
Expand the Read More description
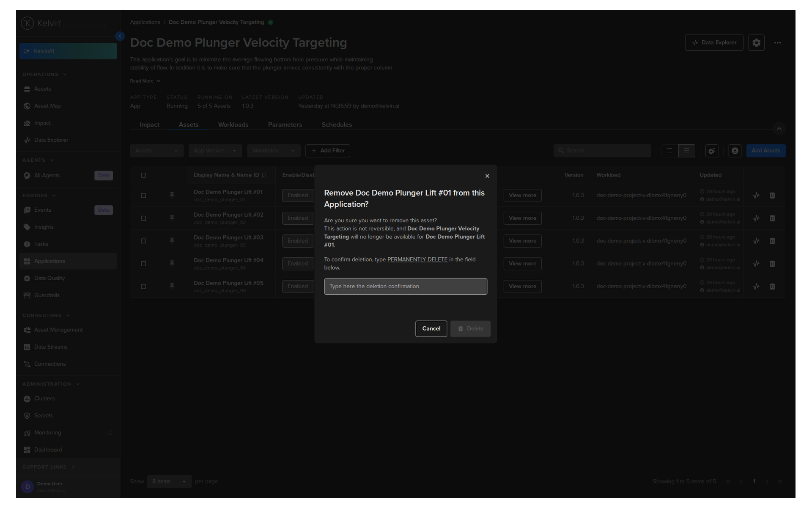pyautogui.click(x=145, y=81)
